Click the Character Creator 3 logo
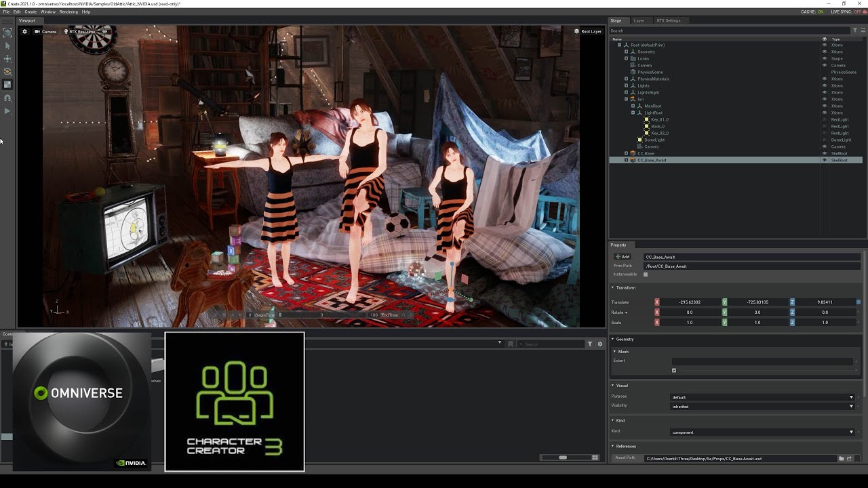Screen dimensions: 868x488 coord(235,401)
